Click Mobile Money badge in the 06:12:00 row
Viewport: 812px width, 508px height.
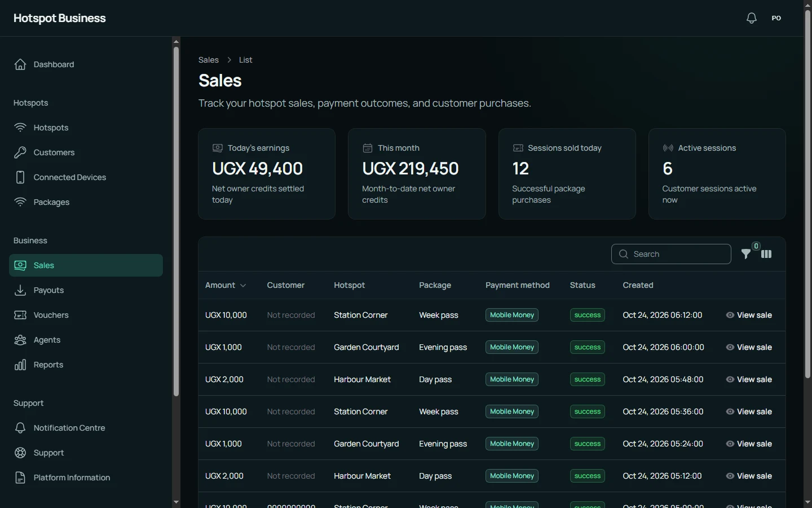512,315
